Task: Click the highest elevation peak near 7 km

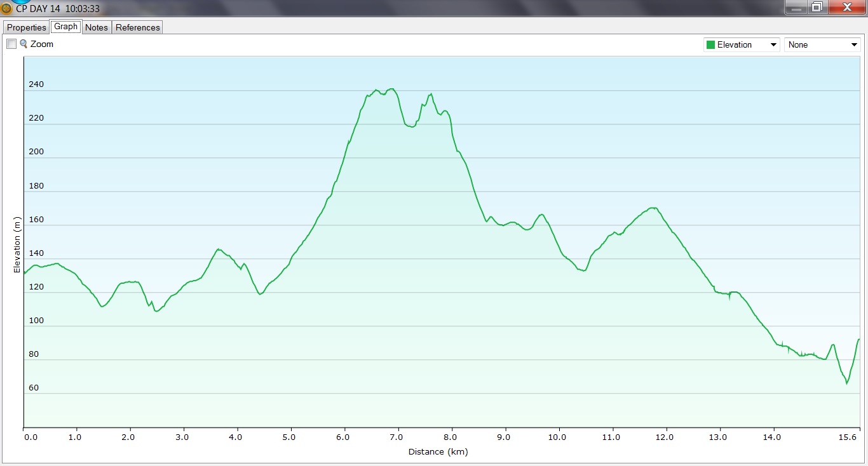Action: (x=391, y=89)
